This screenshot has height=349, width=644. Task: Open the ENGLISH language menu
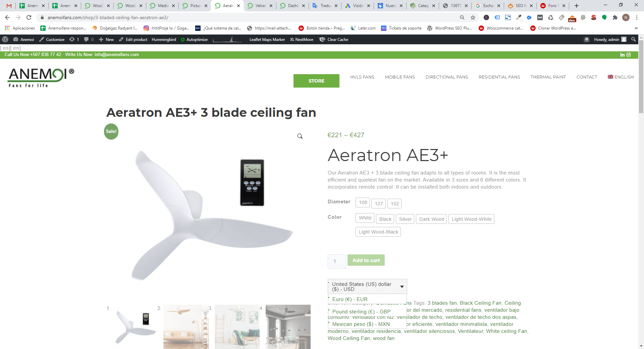(621, 77)
